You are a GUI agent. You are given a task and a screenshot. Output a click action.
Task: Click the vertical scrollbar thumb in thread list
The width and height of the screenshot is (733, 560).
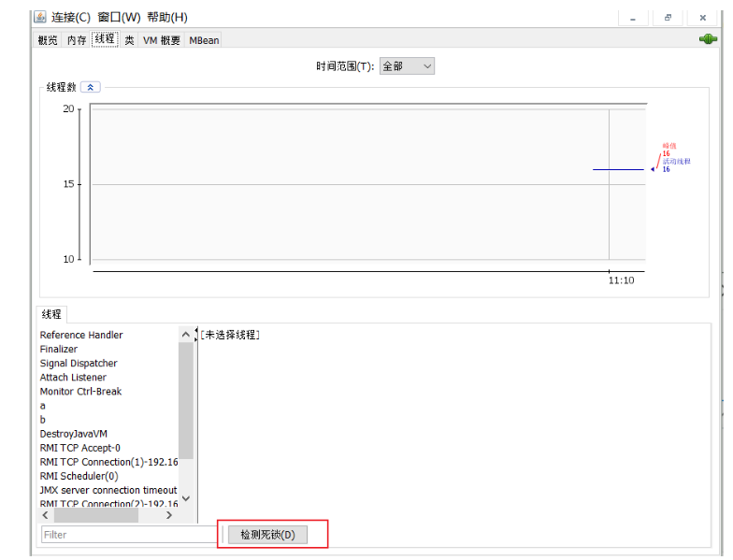click(185, 400)
